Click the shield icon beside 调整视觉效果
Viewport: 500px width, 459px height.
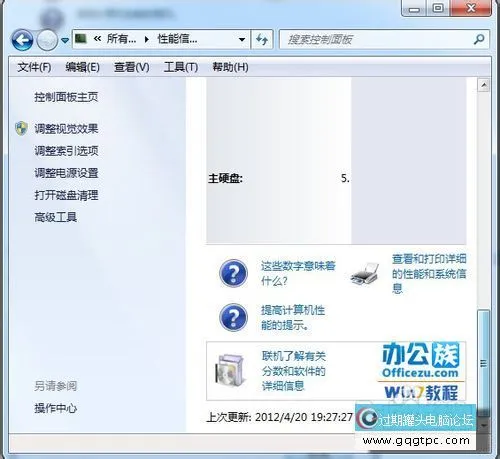coord(21,128)
